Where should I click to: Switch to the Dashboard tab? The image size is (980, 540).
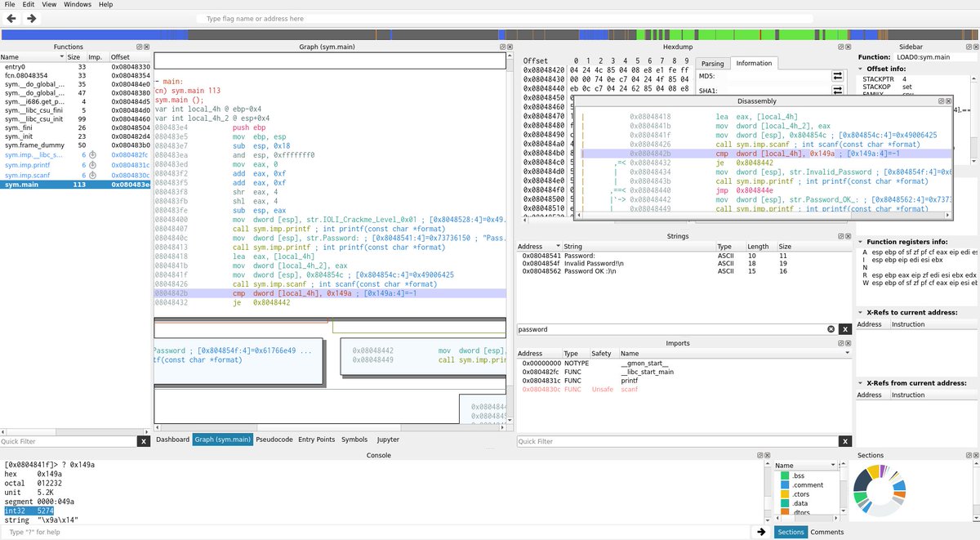173,440
